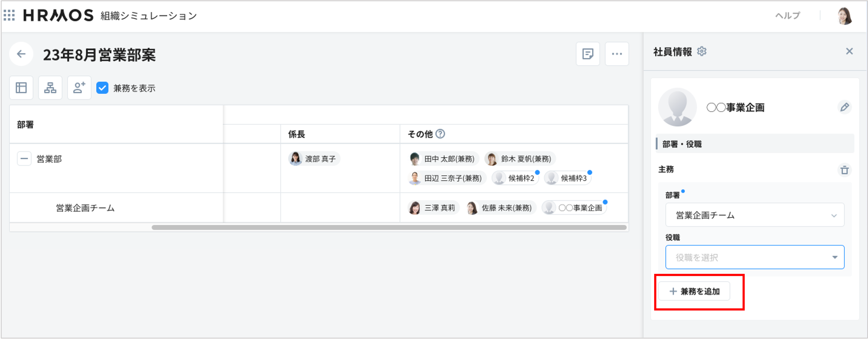The height and width of the screenshot is (340, 868).
Task: Collapse the 営業部 row with the minus control
Action: pos(24,158)
